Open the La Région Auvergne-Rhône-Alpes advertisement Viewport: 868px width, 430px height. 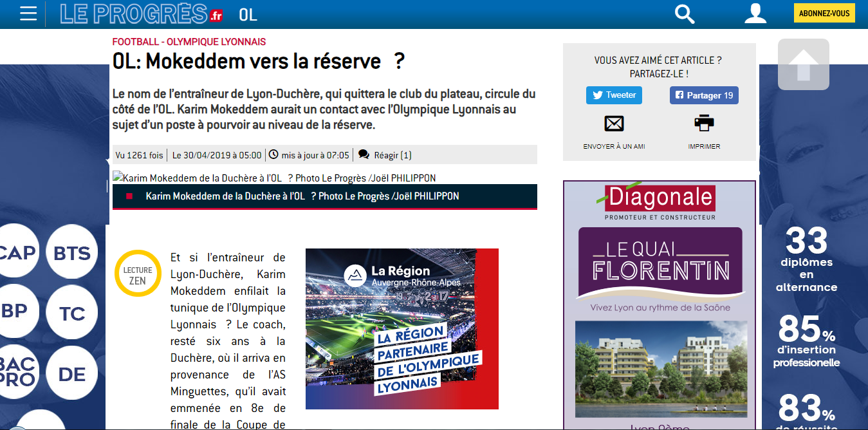click(x=402, y=329)
